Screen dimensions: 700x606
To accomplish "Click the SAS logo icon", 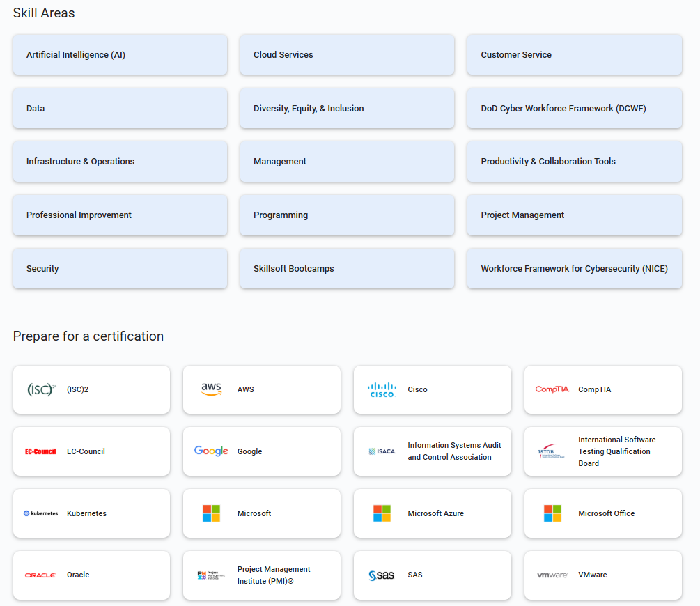I will (381, 575).
